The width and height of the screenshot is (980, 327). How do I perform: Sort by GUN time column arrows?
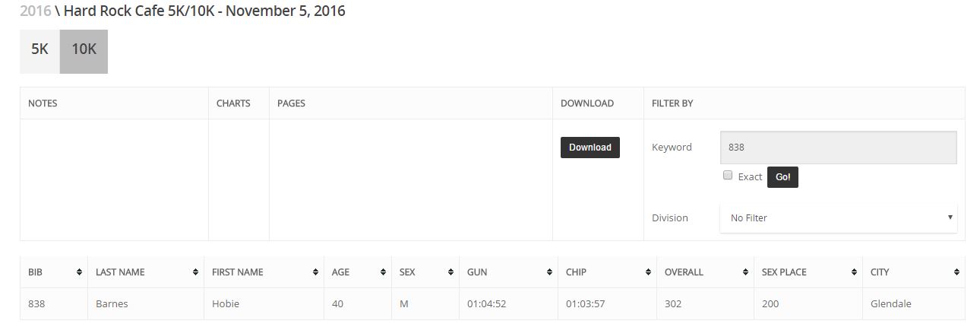(x=549, y=272)
